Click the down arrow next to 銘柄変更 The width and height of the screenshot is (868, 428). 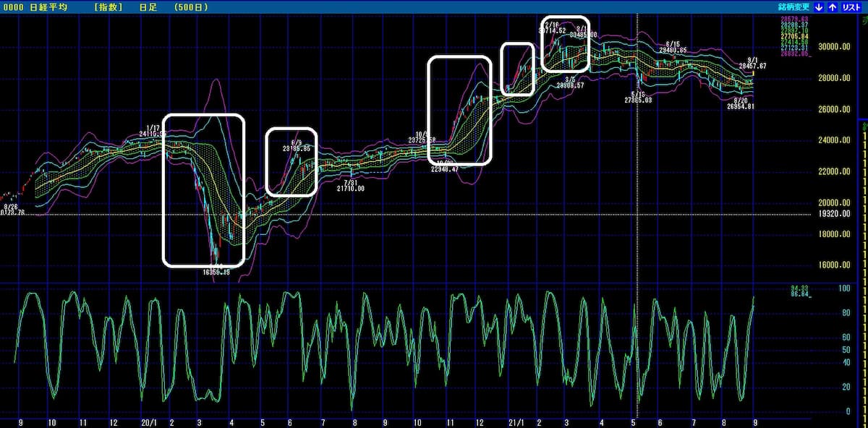click(x=819, y=7)
